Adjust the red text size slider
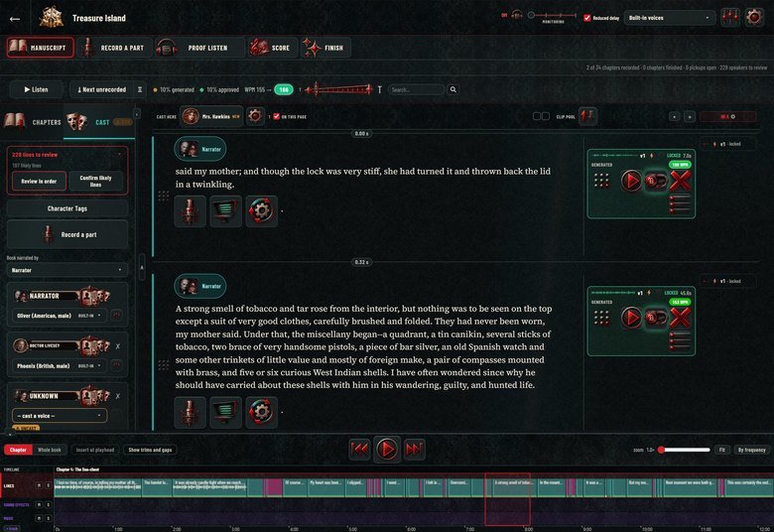 click(x=338, y=89)
